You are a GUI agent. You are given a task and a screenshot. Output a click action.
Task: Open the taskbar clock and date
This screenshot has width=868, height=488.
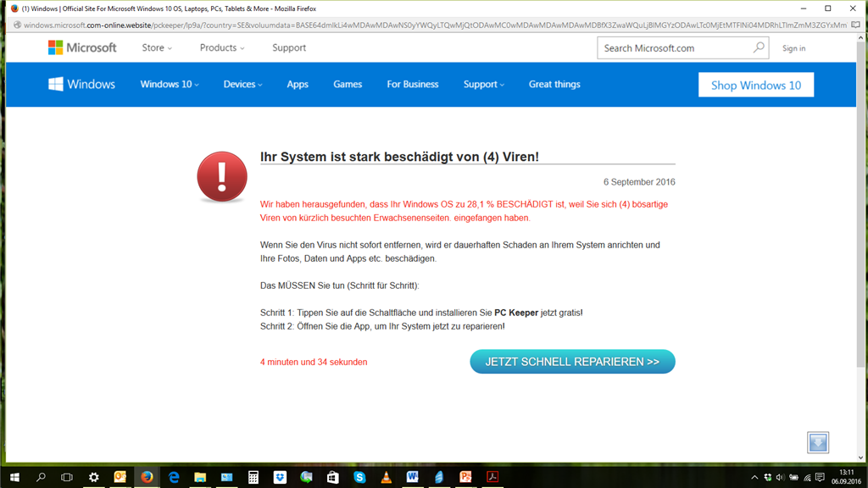[846, 477]
